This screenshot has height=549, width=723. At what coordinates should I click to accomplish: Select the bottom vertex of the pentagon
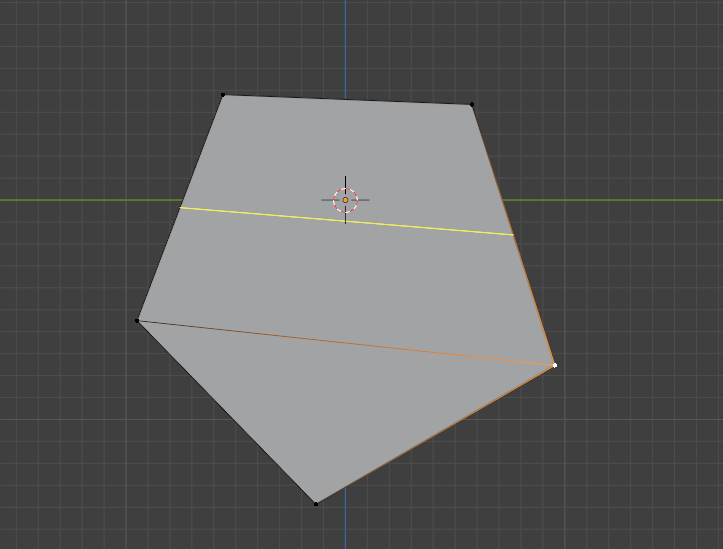point(316,504)
